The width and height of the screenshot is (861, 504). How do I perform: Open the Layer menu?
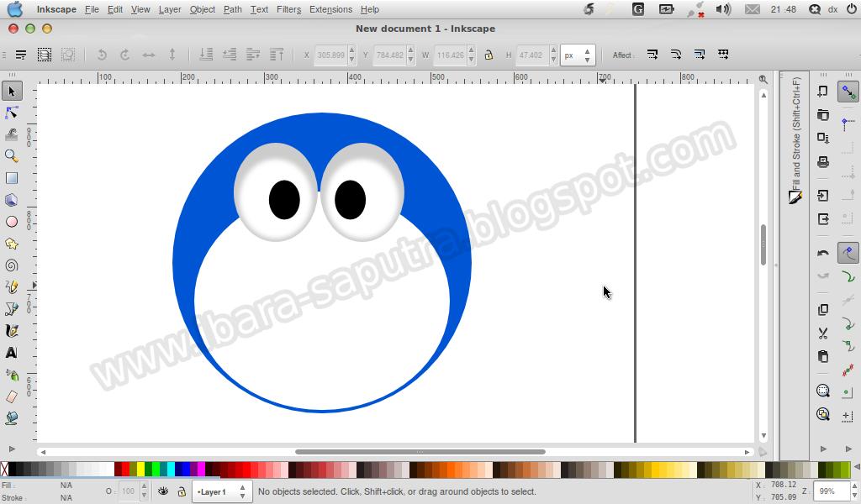coord(170,9)
